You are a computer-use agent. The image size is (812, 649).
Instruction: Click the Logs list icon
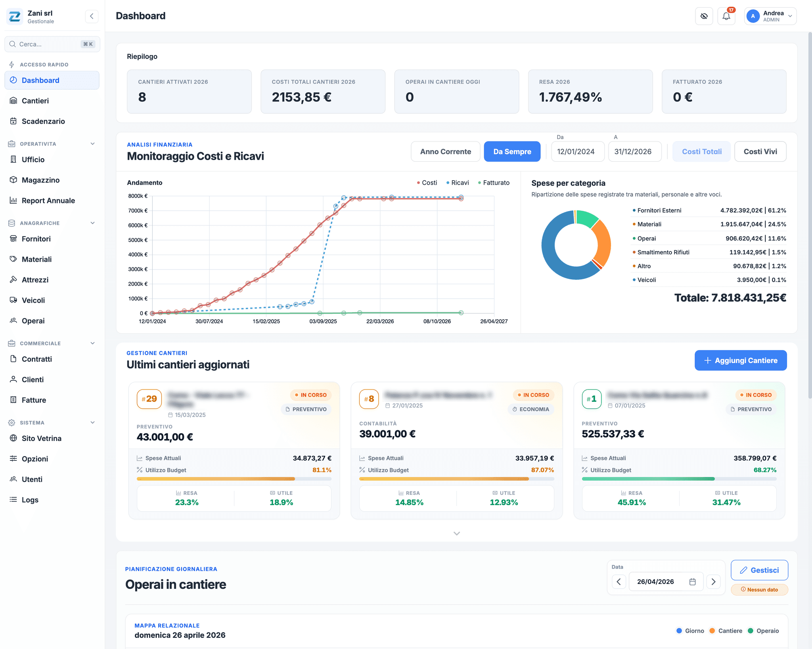(13, 500)
